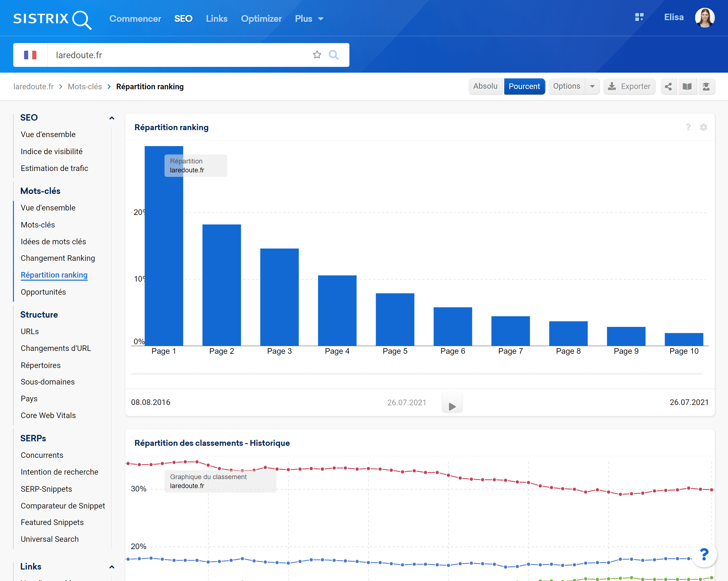
Task: Open Opportunités
Action: [43, 292]
